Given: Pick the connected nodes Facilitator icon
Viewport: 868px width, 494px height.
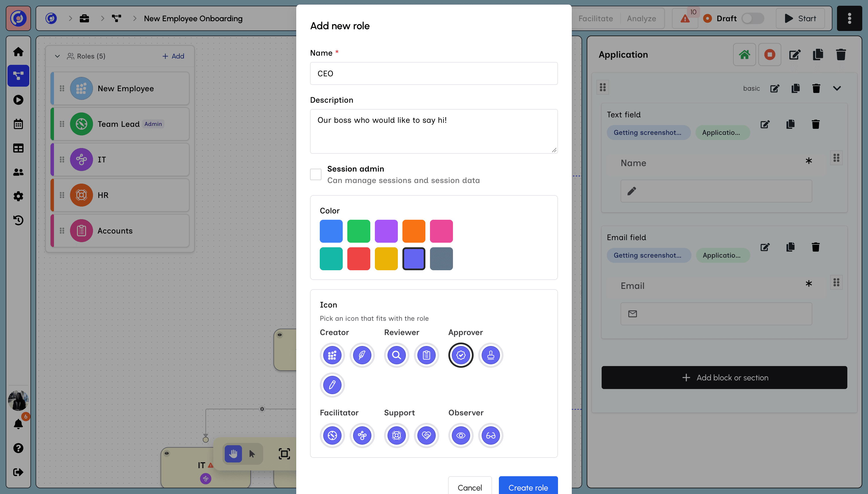Looking at the screenshot, I should click(x=362, y=435).
